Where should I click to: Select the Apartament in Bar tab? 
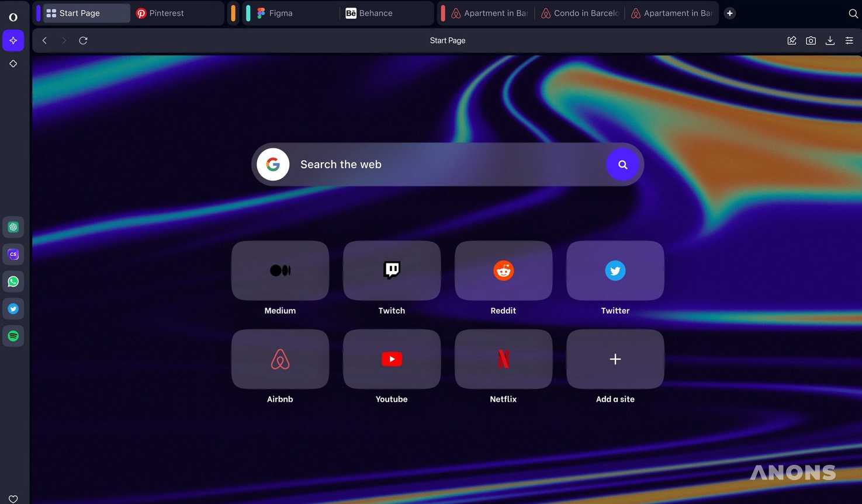click(x=671, y=13)
